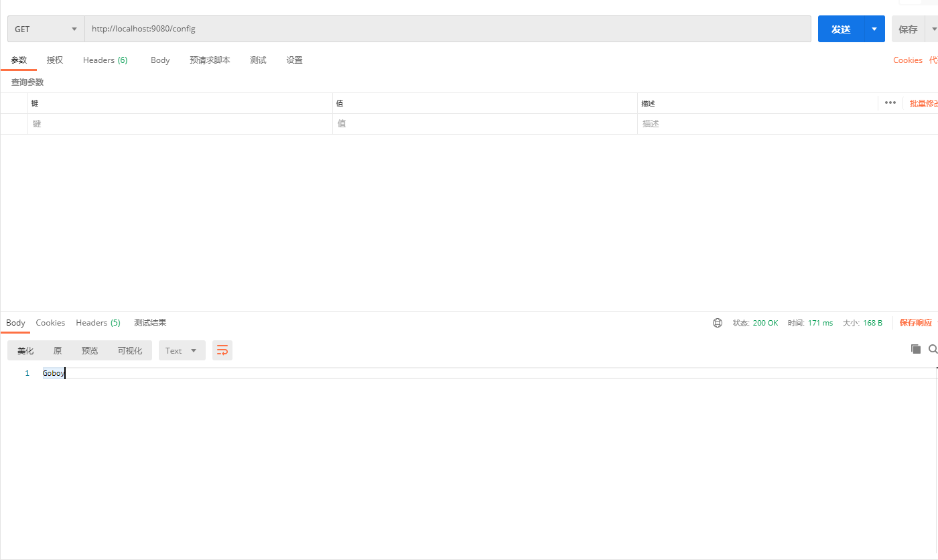Click the 200 OK status text

(x=765, y=323)
